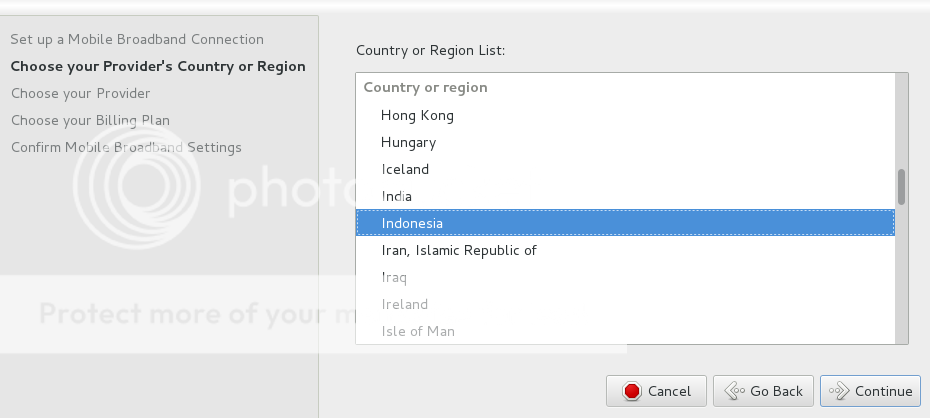Open the Choose your Provider step
The width and height of the screenshot is (930, 418).
coord(81,93)
